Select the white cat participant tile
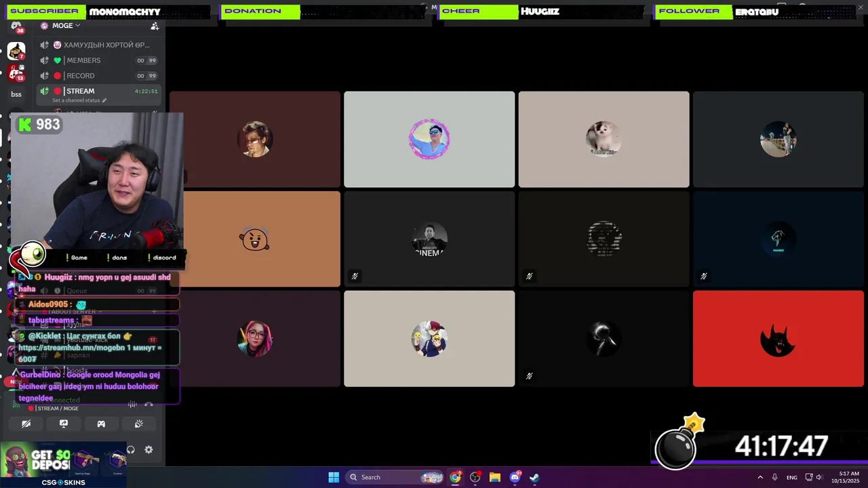The width and height of the screenshot is (868, 488). (604, 139)
